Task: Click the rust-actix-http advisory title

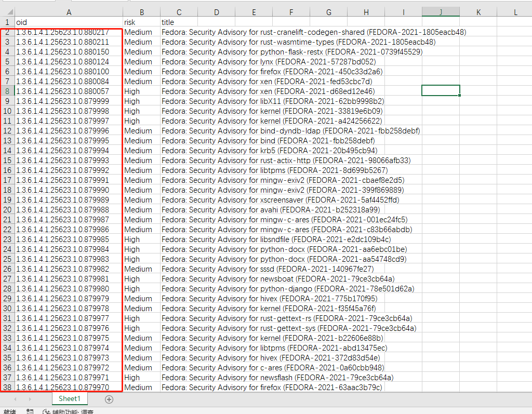Action: (286, 160)
